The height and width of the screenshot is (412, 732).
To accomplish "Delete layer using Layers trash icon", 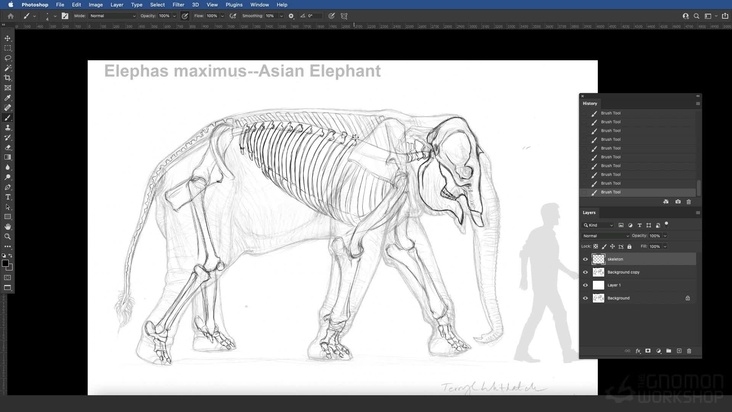I will 689,351.
